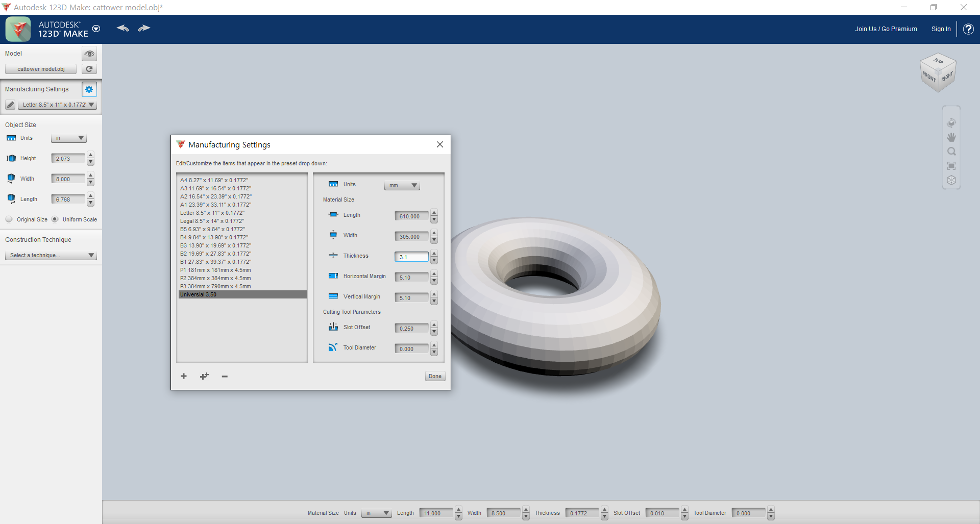Select the Original Size radio button
This screenshot has height=524, width=980.
tap(9, 219)
